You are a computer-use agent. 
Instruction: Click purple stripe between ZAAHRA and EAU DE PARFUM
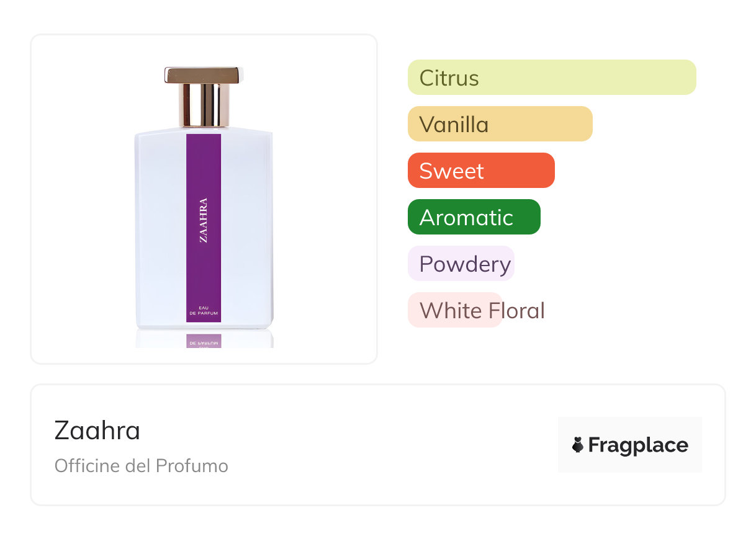(204, 273)
